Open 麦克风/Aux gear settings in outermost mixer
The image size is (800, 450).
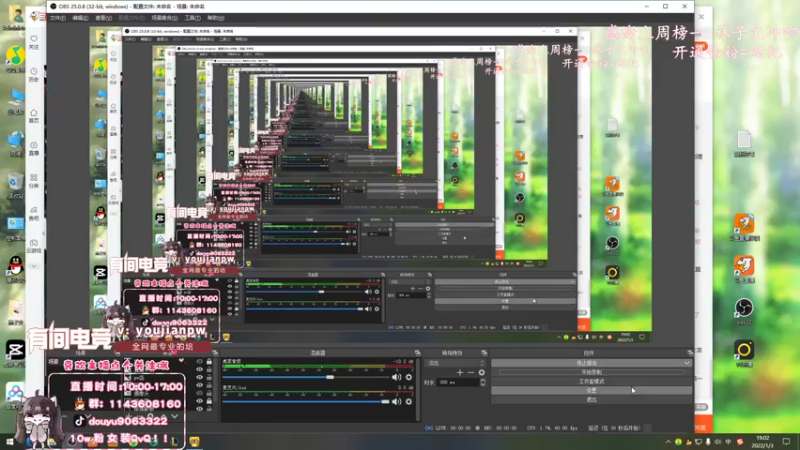pyautogui.click(x=409, y=402)
